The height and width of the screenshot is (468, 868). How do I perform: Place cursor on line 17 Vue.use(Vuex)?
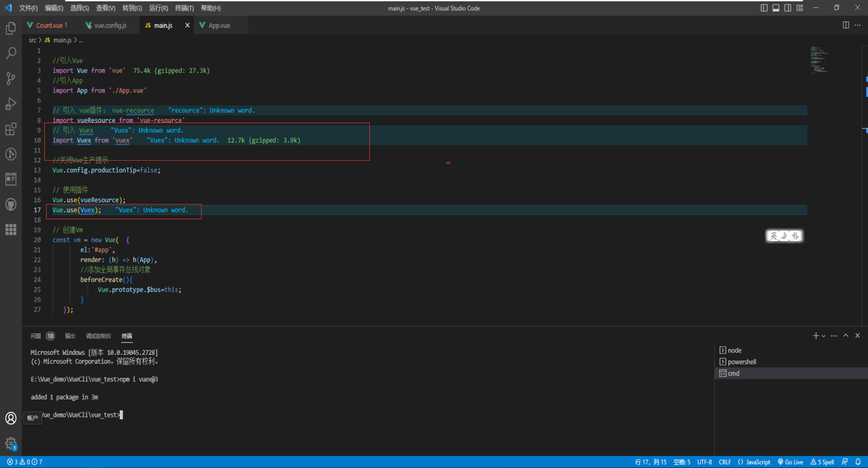[76, 210]
